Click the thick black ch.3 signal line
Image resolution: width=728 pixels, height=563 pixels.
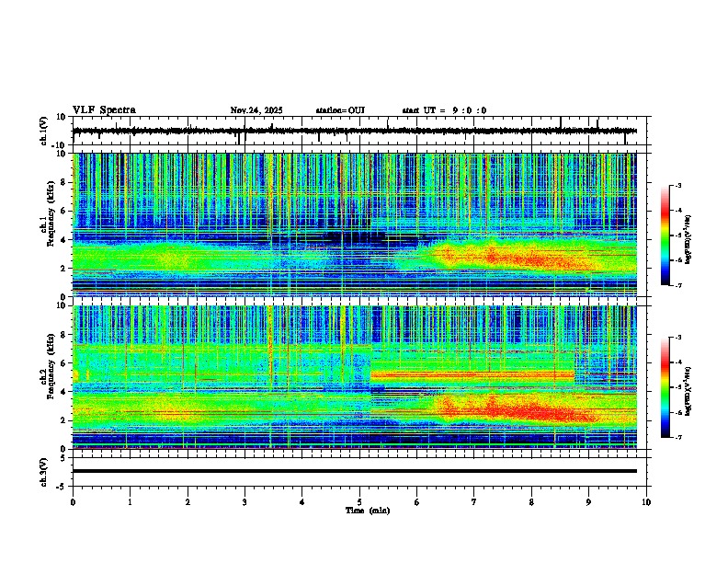[x=355, y=471]
